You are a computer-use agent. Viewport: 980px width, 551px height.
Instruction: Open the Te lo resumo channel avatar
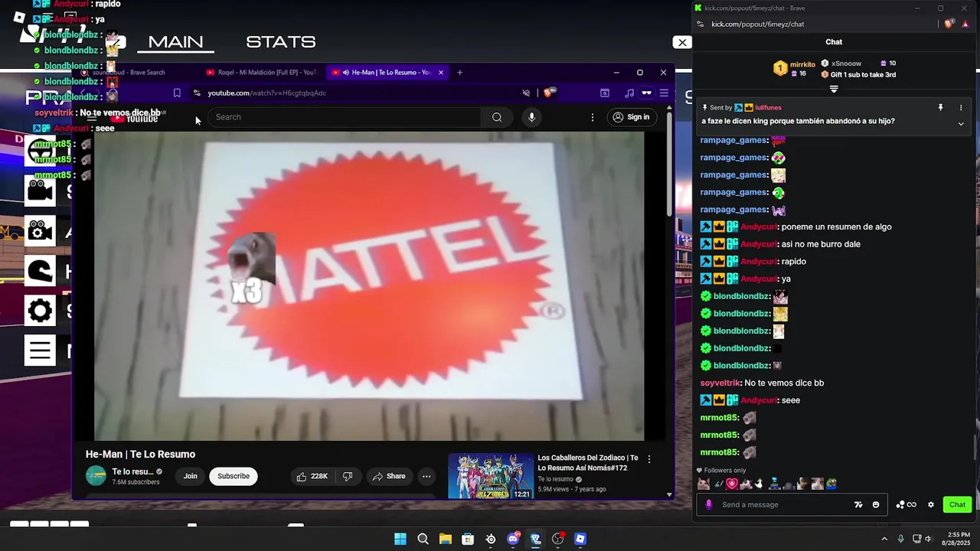coord(96,476)
